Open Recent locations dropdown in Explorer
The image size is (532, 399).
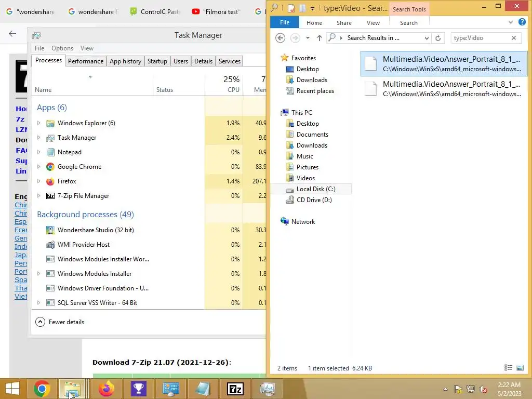coord(308,38)
